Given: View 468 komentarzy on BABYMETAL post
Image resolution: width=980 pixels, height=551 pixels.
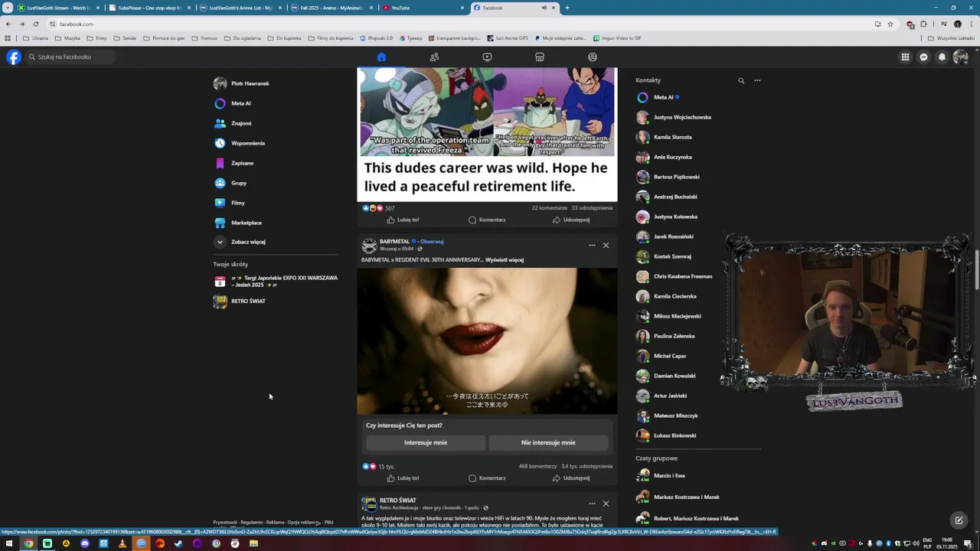Looking at the screenshot, I should pyautogui.click(x=537, y=466).
